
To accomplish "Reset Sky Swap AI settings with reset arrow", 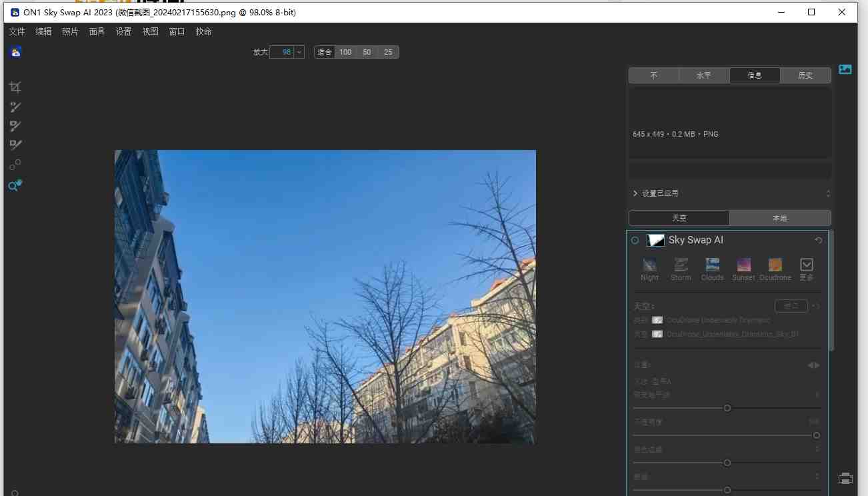I will [x=819, y=240].
